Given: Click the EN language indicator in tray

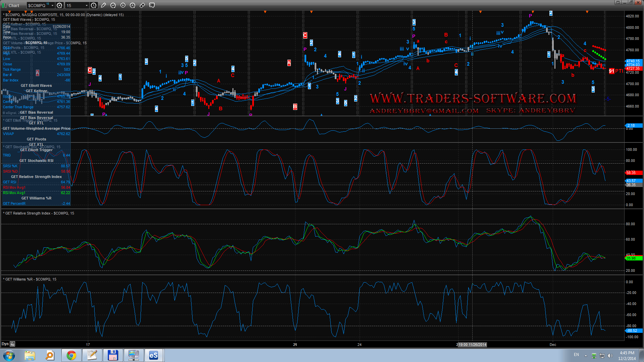Looking at the screenshot, I should (576, 355).
